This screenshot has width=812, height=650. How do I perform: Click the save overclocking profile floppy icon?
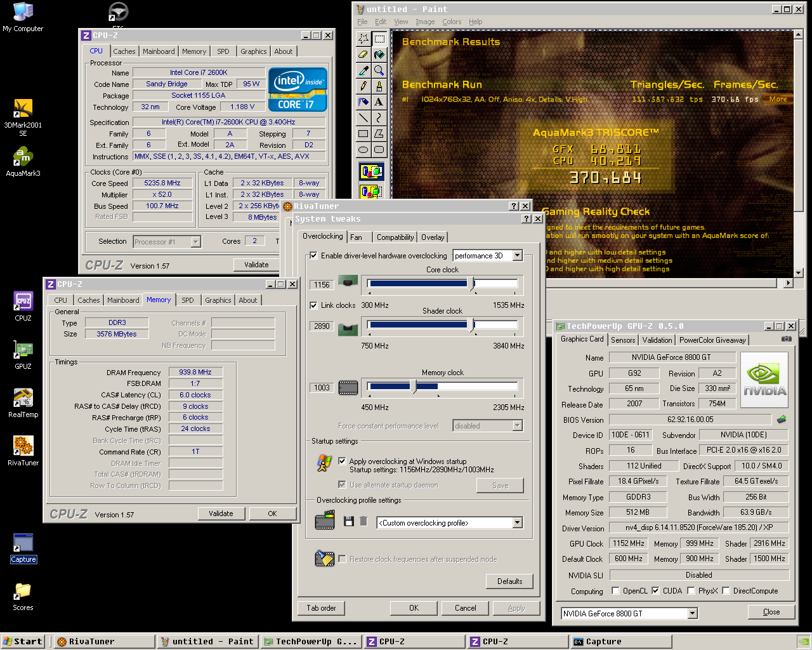click(348, 521)
